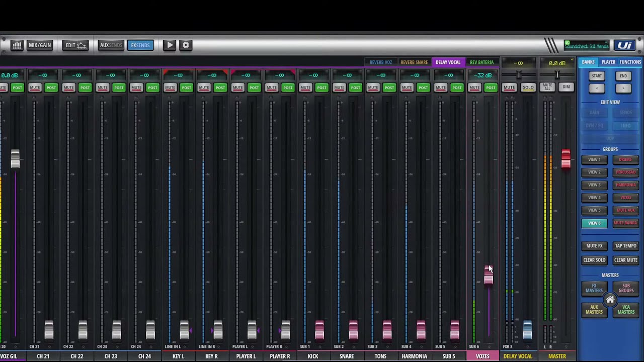
Task: Jump to START bank
Action: tap(597, 76)
